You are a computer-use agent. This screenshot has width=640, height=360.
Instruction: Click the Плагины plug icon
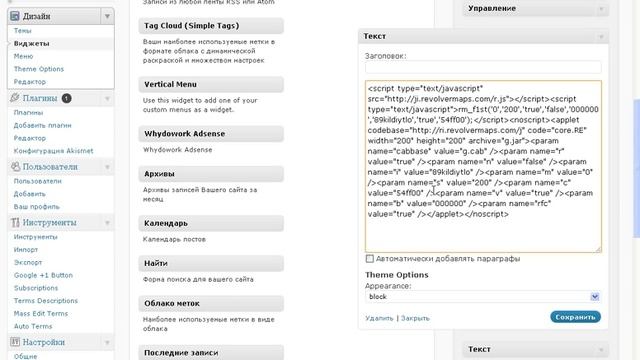pyautogui.click(x=15, y=98)
